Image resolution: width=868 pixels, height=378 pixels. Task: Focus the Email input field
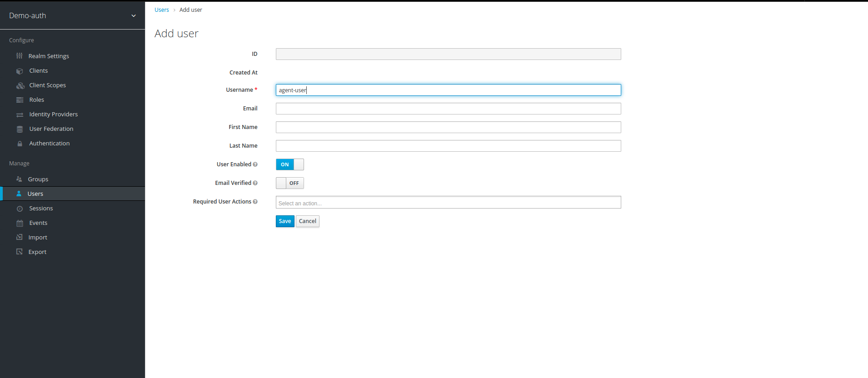(x=448, y=109)
